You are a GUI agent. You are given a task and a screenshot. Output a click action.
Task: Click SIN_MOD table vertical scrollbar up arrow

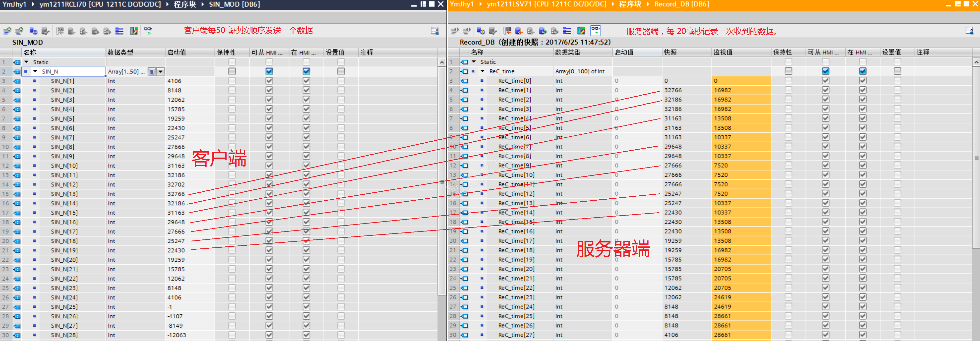tap(442, 62)
